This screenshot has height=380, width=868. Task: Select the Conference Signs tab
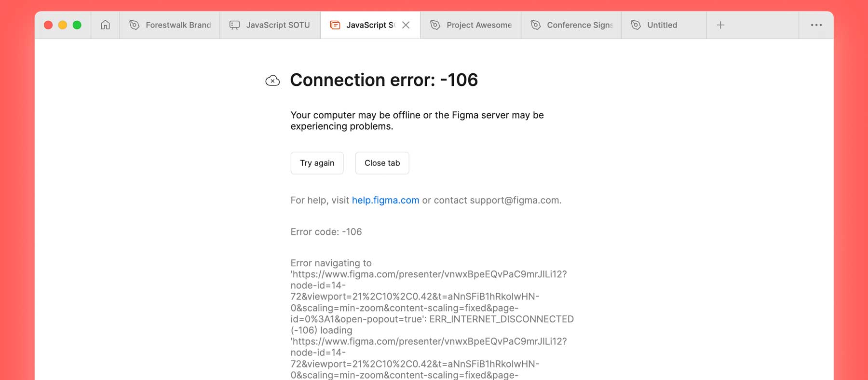(571, 25)
